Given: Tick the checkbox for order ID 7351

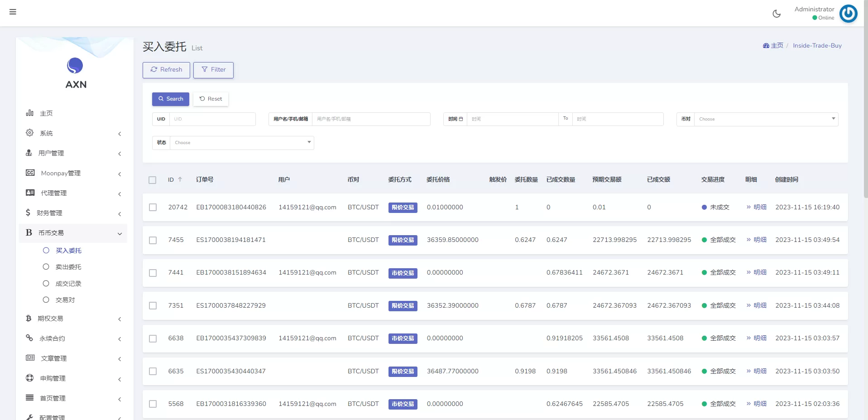Looking at the screenshot, I should click(153, 306).
